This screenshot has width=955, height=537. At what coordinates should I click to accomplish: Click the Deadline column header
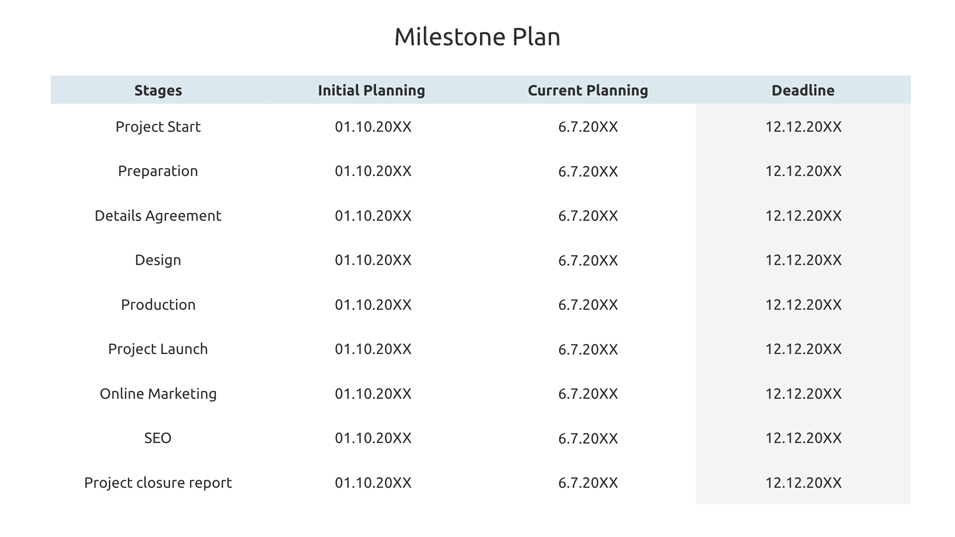[x=803, y=90]
